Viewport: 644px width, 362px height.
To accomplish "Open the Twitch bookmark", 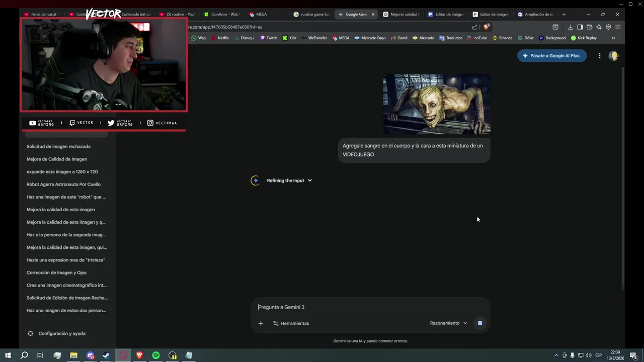I will click(269, 38).
